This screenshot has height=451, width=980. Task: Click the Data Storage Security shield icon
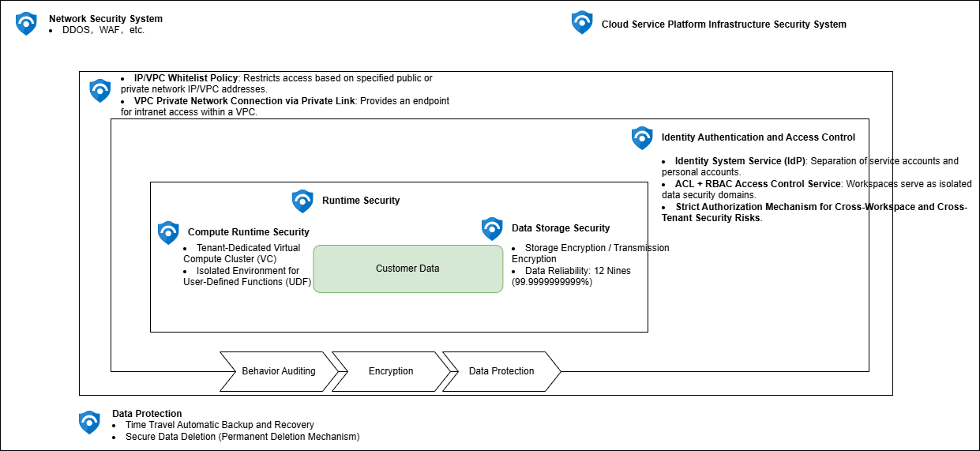click(x=492, y=229)
